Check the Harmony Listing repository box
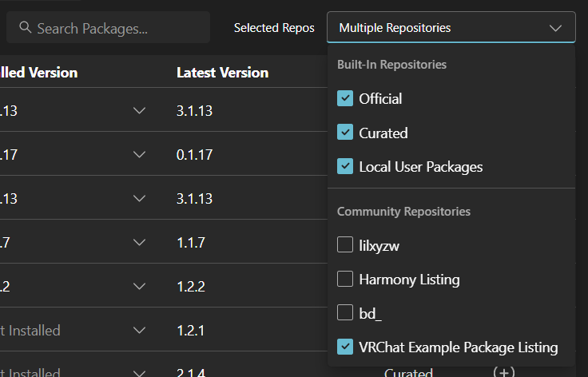588x377 pixels. pyautogui.click(x=345, y=279)
